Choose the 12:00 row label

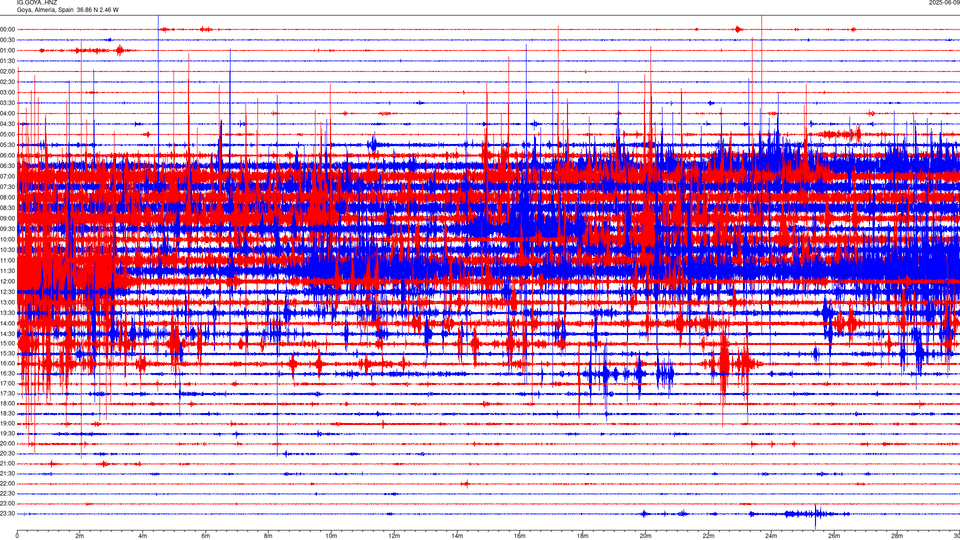(x=7, y=281)
